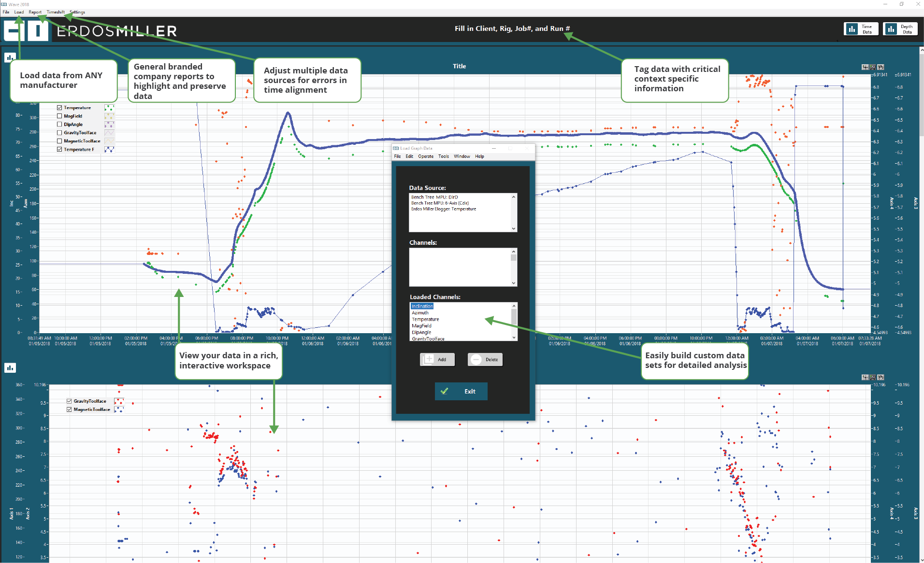Enable the MagField plot checkbox
Image resolution: width=924 pixels, height=563 pixels.
pos(59,116)
